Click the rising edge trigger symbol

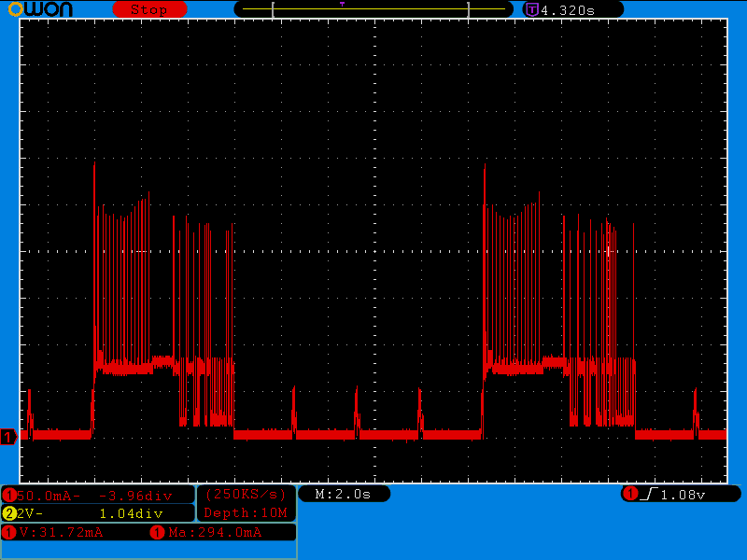coord(649,494)
